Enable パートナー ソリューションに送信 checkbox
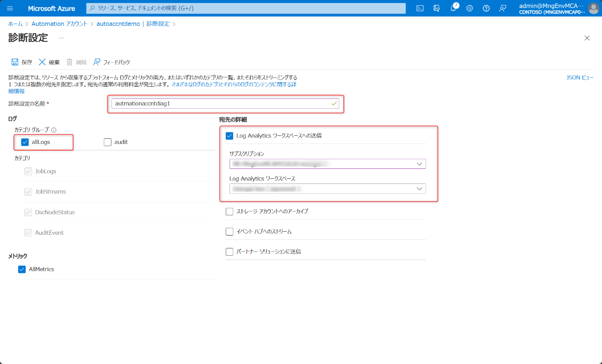 [229, 251]
